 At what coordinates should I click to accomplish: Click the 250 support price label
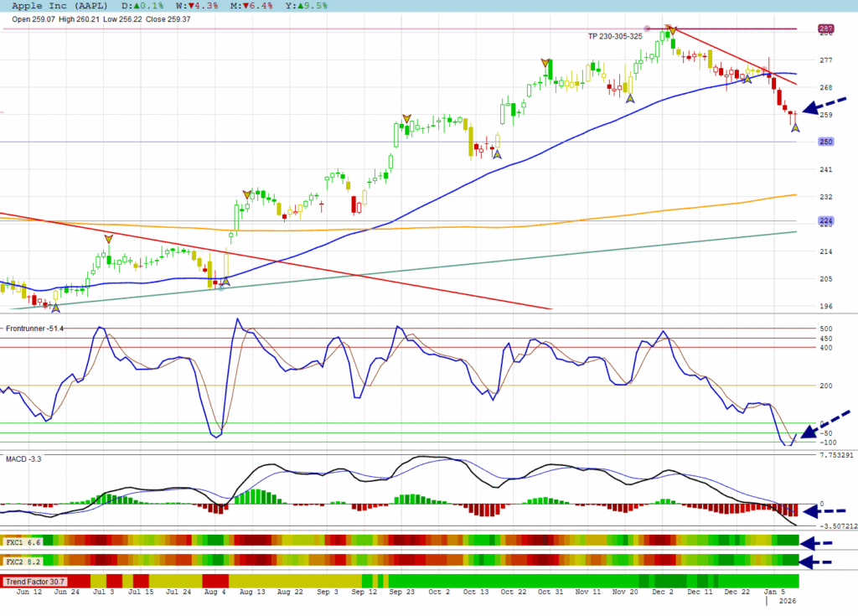(825, 142)
